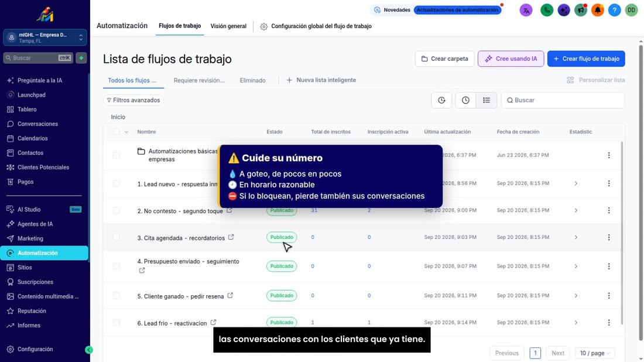Click the workflow list vertical scrollbar

click(621, 232)
